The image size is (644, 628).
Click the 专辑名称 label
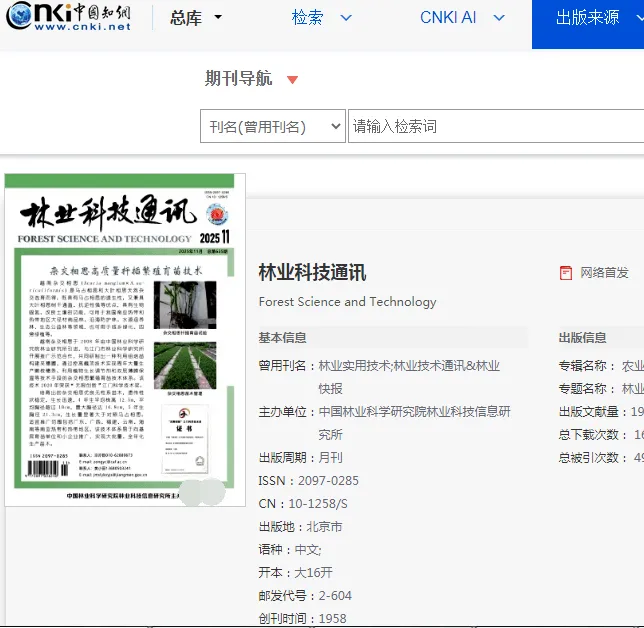(x=586, y=366)
